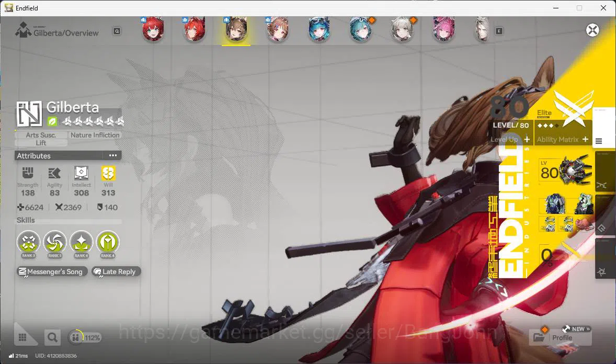Click the attack value 2369
Image resolution: width=616 pixels, height=364 pixels.
point(69,207)
